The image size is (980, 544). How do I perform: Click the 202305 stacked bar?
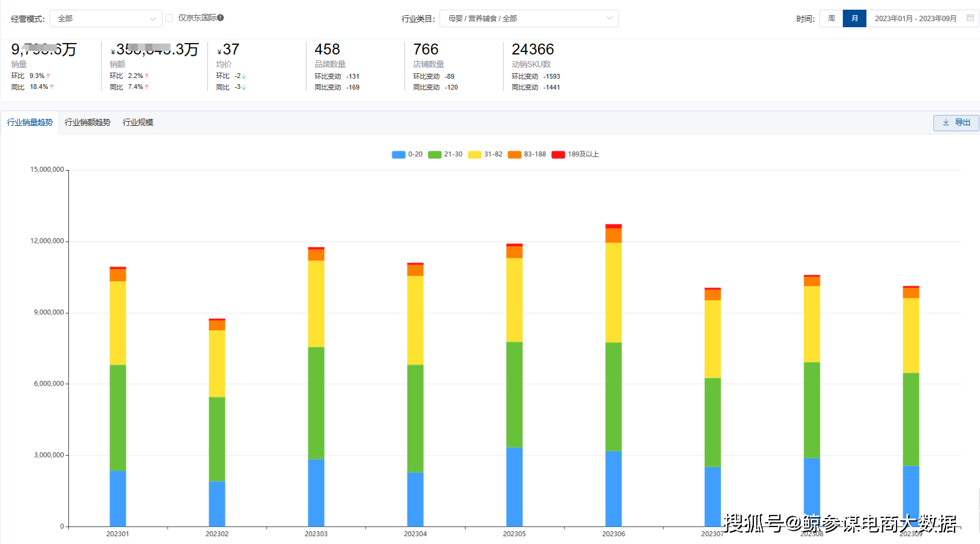click(x=514, y=385)
